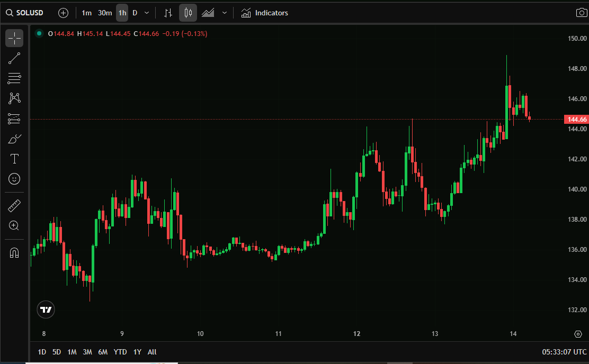Set date range to All
This screenshot has width=589, height=364.
(x=152, y=352)
